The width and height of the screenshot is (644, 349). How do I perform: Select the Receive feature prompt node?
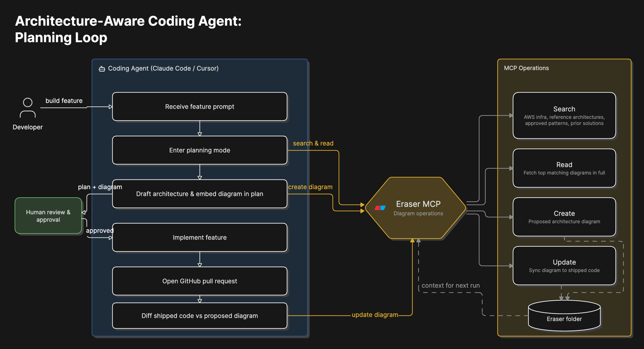click(x=200, y=107)
